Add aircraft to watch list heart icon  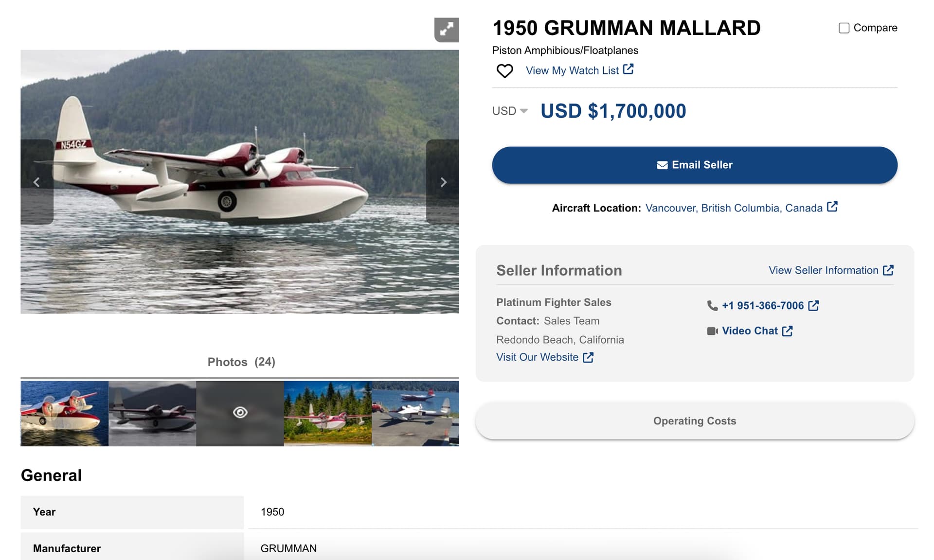point(504,71)
